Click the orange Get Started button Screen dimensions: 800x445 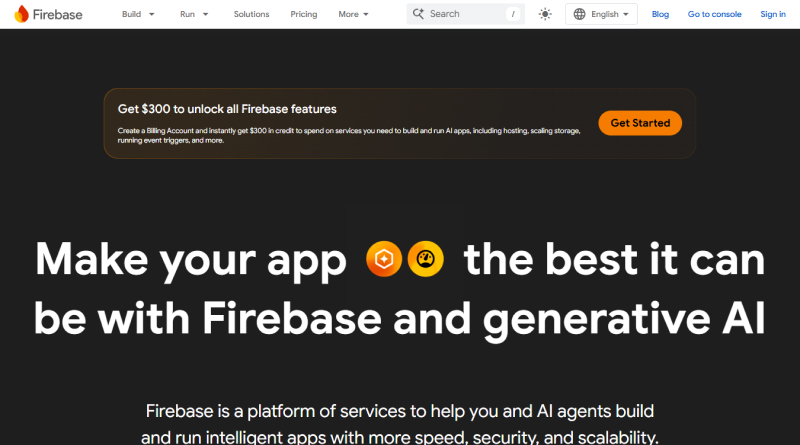[640, 123]
